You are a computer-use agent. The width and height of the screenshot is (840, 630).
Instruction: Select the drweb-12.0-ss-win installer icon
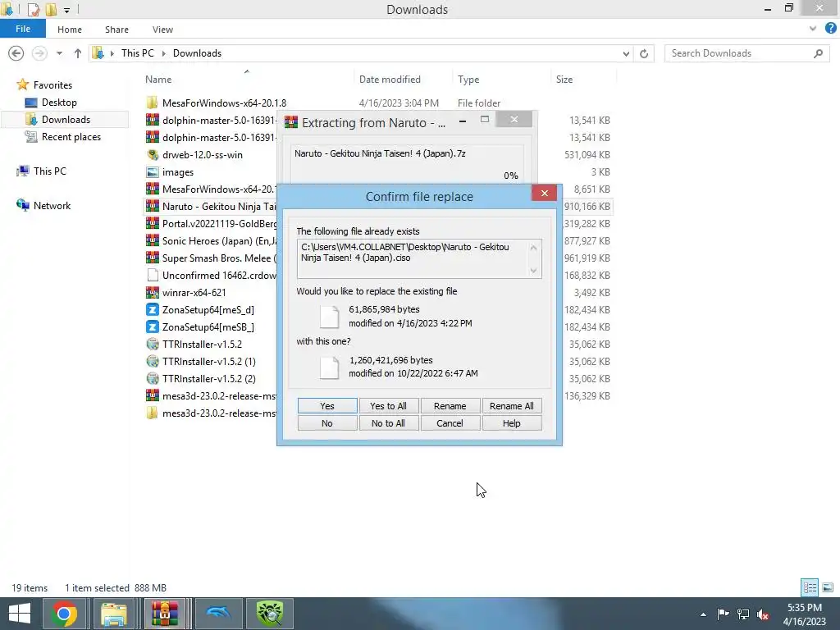pyautogui.click(x=152, y=155)
